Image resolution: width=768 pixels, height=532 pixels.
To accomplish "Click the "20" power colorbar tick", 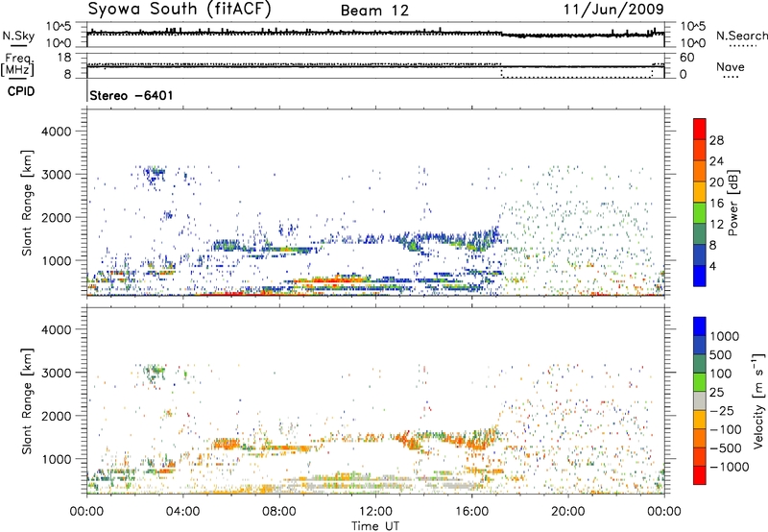I will point(716,182).
